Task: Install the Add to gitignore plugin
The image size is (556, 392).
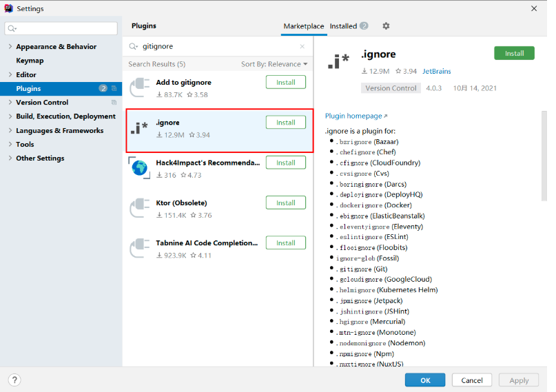Action: click(x=285, y=82)
